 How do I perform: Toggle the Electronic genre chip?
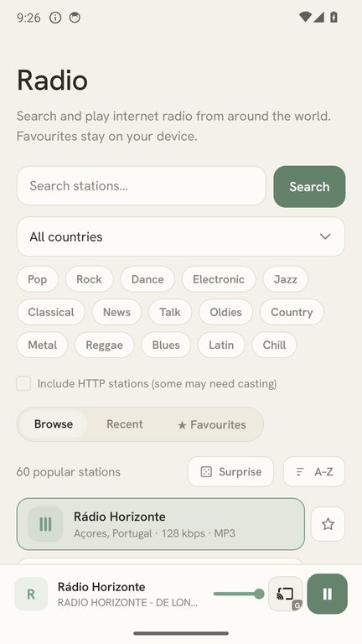[219, 279]
